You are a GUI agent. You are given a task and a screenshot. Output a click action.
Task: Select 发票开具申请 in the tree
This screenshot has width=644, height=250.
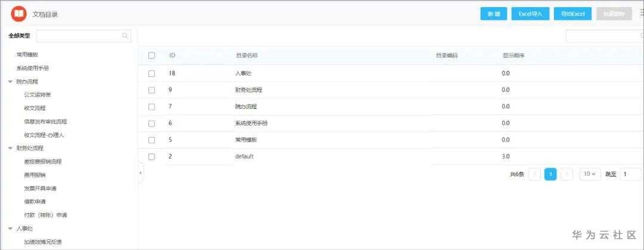(x=40, y=189)
